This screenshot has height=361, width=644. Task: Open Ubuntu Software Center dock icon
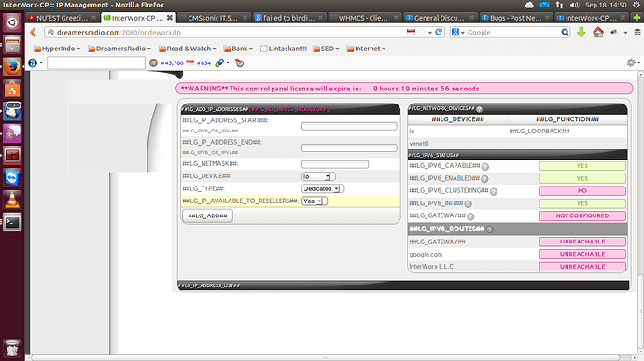click(12, 89)
